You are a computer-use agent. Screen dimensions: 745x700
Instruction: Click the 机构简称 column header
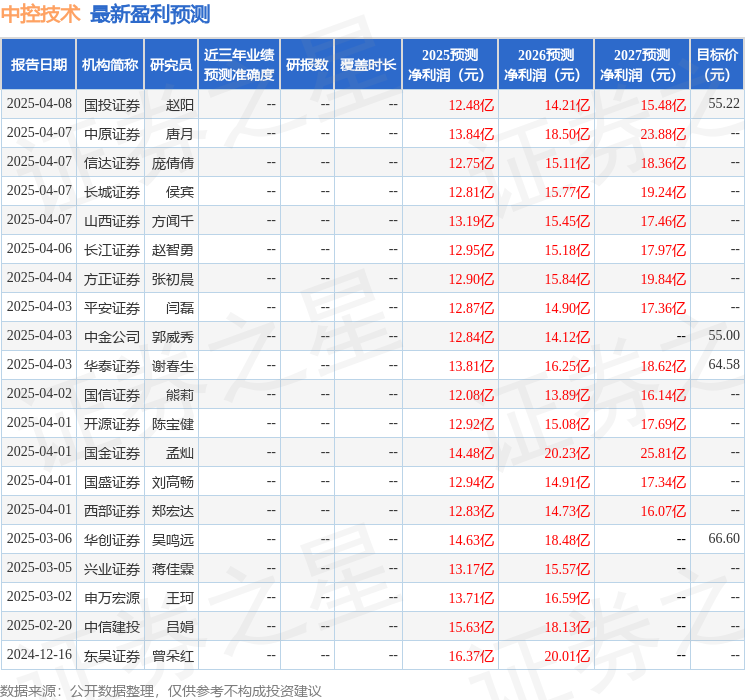(x=110, y=65)
